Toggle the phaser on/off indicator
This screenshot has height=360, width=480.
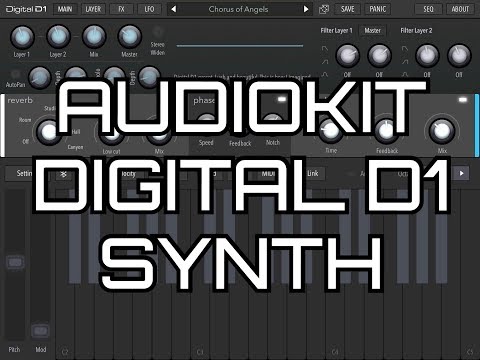[282, 99]
